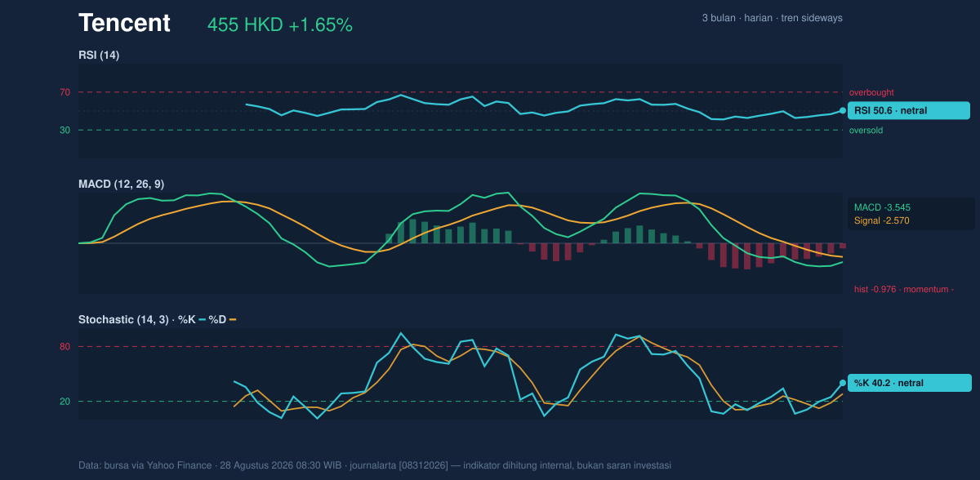The image size is (980, 480).
Task: Click the Signal -2.570 legend value
Action: (882, 220)
